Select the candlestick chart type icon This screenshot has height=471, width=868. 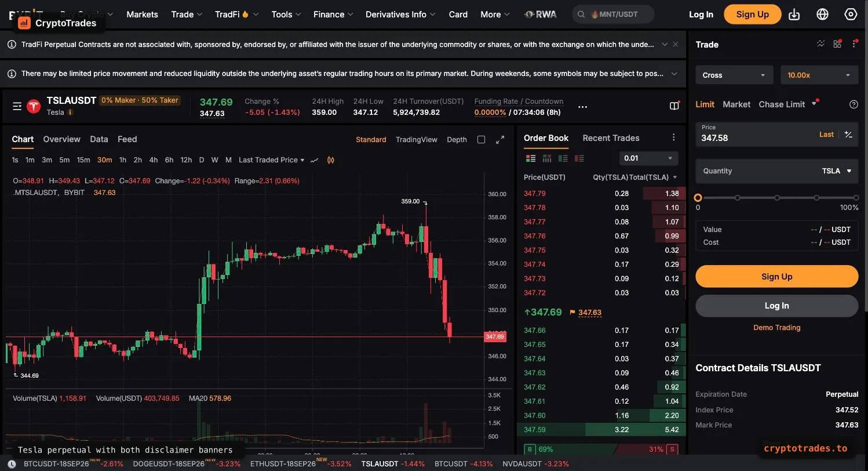pyautogui.click(x=331, y=160)
